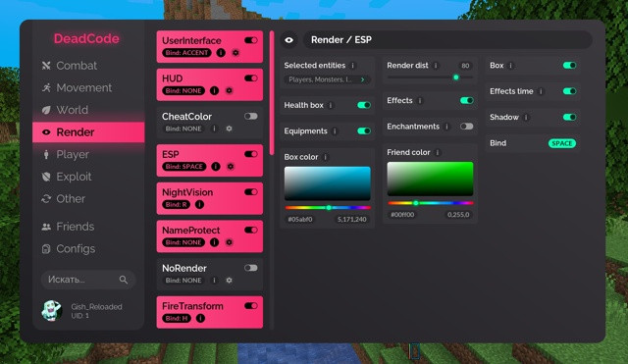Click the Friend color hue slider
This screenshot has height=364, width=628.
pos(430,203)
